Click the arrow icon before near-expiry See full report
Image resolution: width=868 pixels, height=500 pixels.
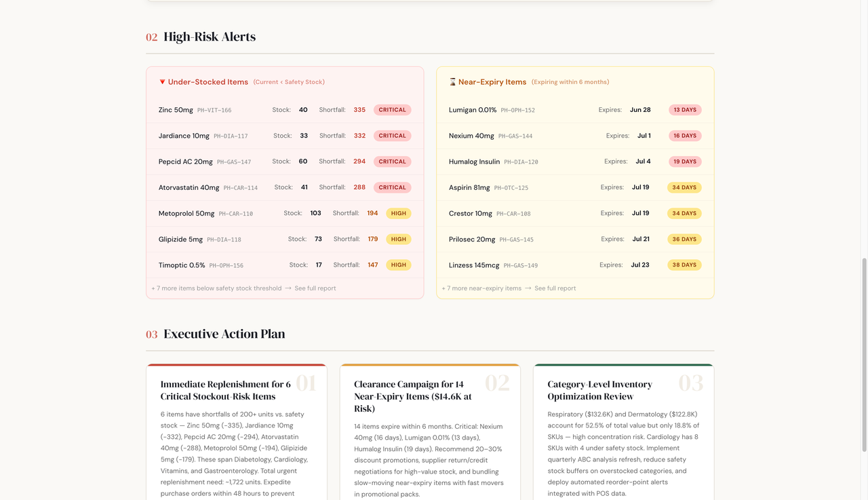(x=528, y=288)
